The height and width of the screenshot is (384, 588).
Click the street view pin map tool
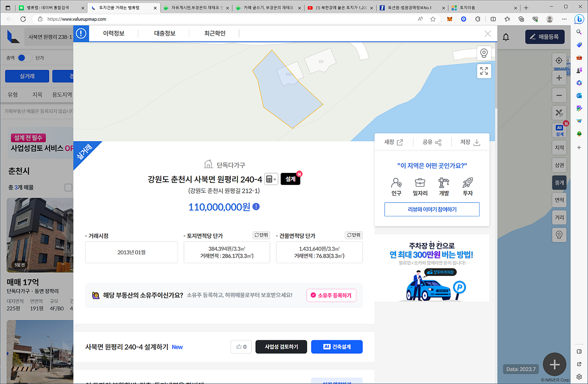[x=559, y=235]
